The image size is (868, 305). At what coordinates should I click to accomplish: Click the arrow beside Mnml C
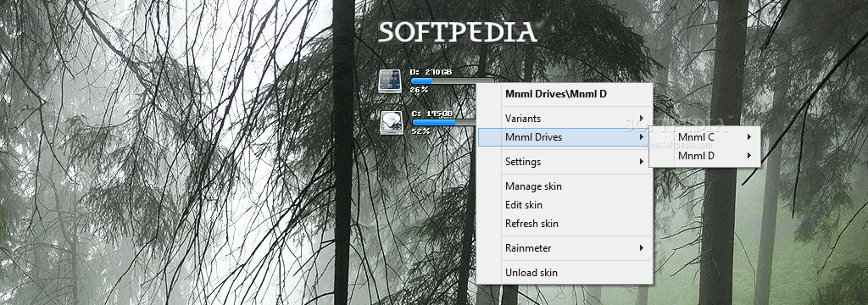(x=749, y=137)
